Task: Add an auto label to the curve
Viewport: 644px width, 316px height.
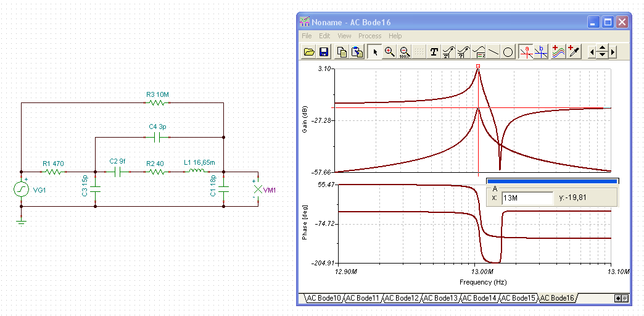Action: (x=449, y=52)
